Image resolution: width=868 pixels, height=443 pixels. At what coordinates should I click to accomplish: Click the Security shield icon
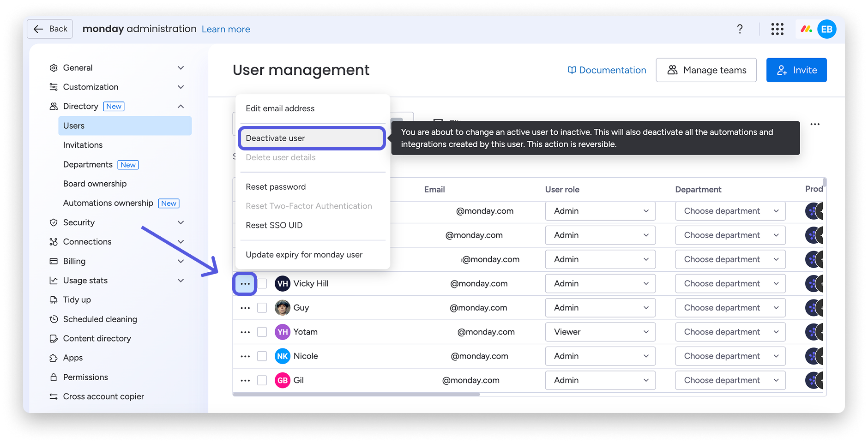(x=54, y=222)
